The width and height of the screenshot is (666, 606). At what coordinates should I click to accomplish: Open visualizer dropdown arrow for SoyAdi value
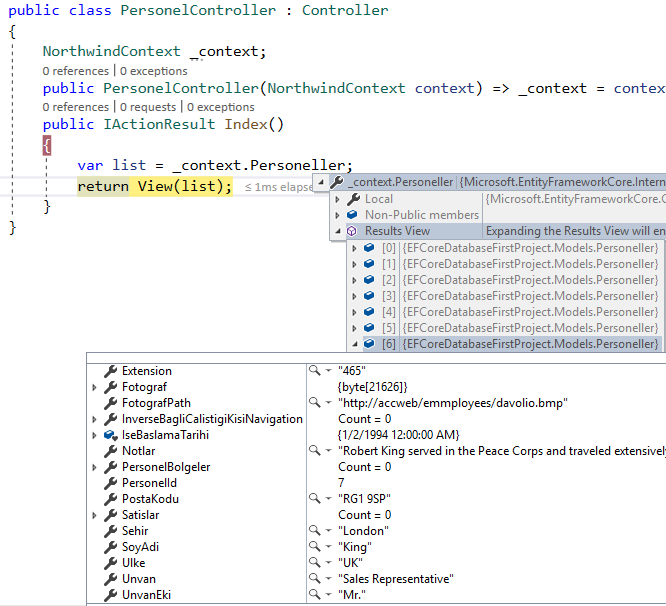click(328, 547)
